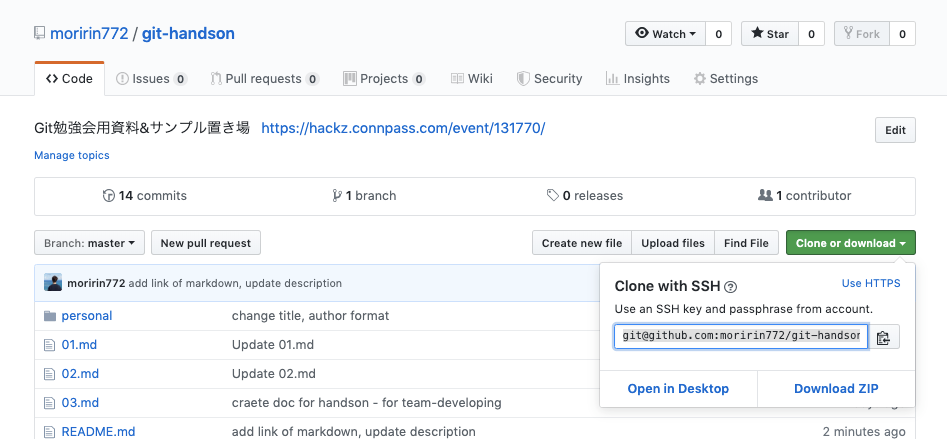Open the Watch notifications dropdown
Image resolution: width=947 pixels, height=439 pixels.
point(665,34)
